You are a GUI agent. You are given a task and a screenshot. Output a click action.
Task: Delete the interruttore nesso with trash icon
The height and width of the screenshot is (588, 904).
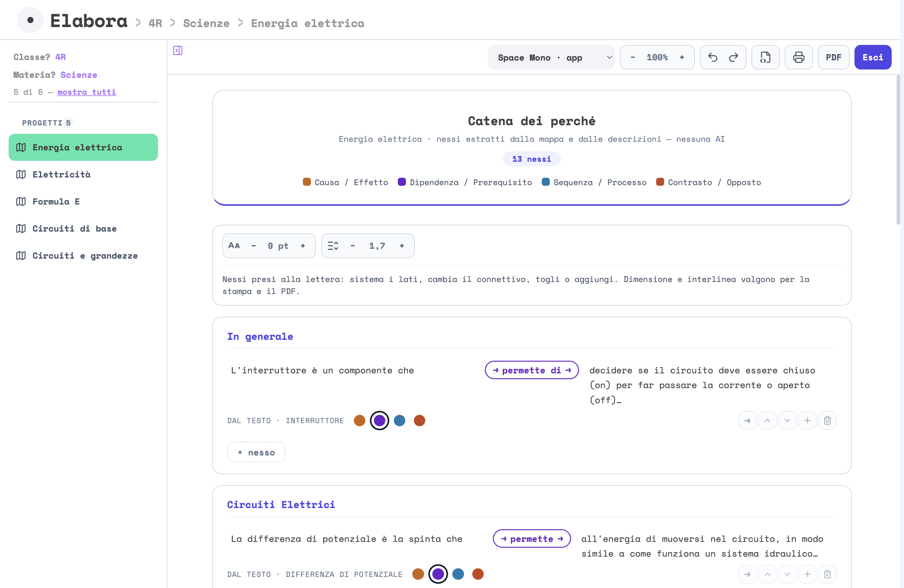click(827, 420)
